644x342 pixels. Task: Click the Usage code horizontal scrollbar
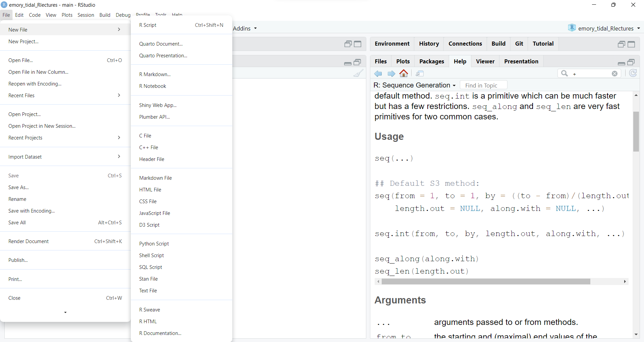(486, 282)
